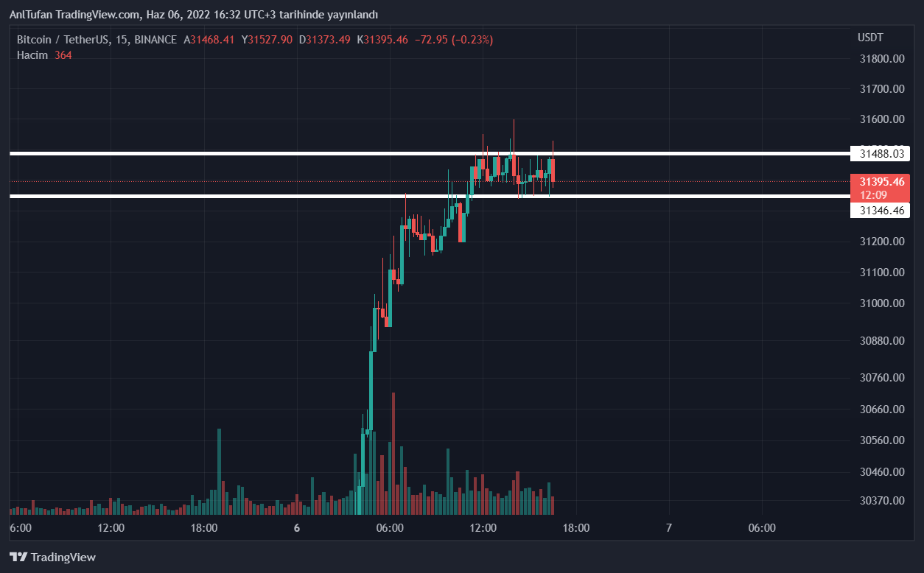Click the 31800.00 price axis label
The width and height of the screenshot is (924, 573).
pos(881,59)
